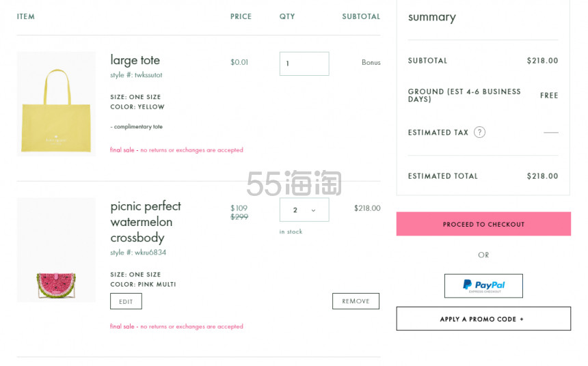Remove the watermelon crossbody from cart
The width and height of the screenshot is (588, 366).
(x=356, y=301)
